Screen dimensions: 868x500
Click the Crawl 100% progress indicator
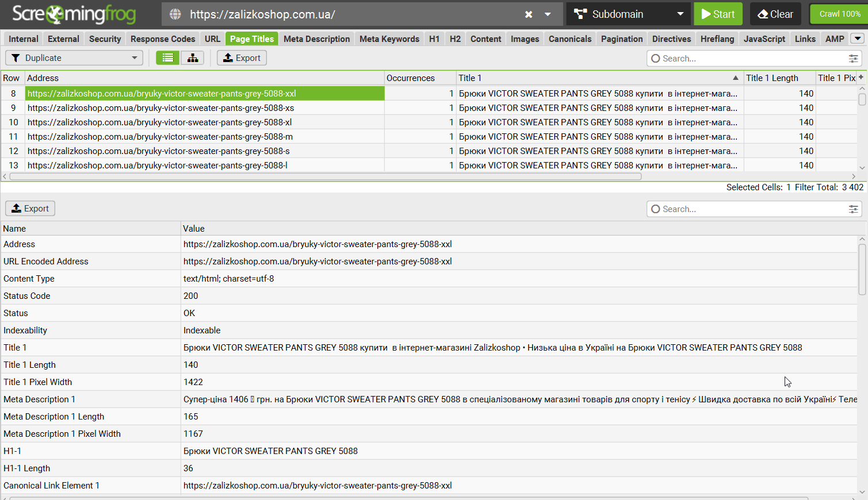coord(839,14)
